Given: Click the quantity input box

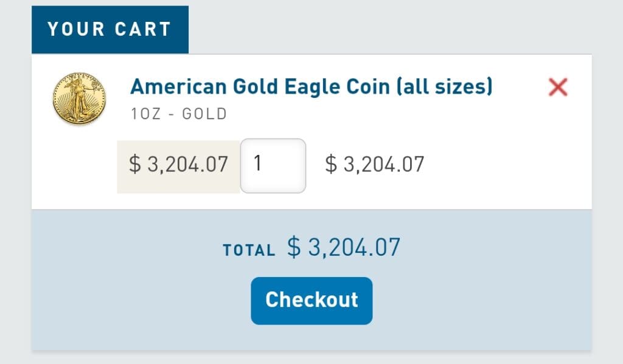Looking at the screenshot, I should click(273, 165).
